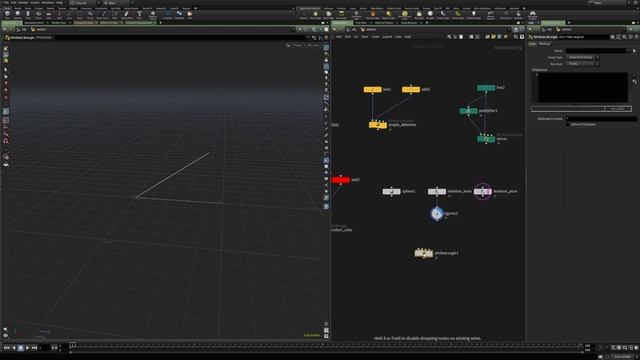Click the Attribute Wrangle icon in viewport operation bar
Viewport: 640px width, 360px height.
pos(7,38)
